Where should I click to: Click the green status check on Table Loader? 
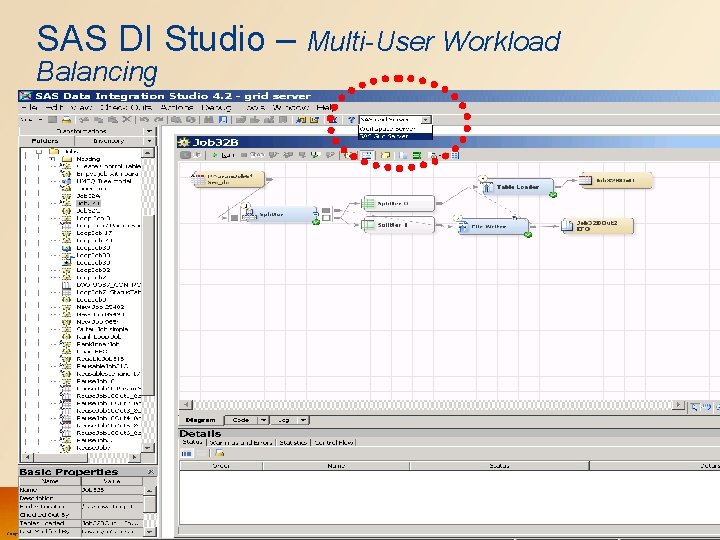tap(553, 195)
